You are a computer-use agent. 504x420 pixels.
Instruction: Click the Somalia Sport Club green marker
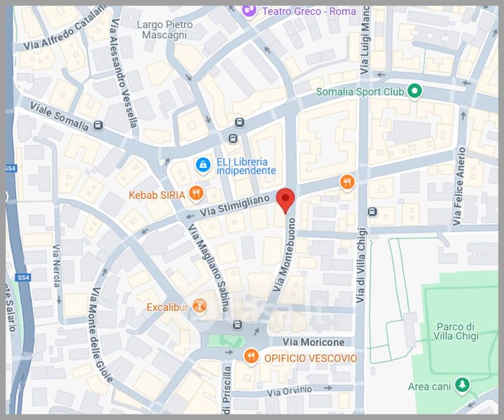click(414, 90)
